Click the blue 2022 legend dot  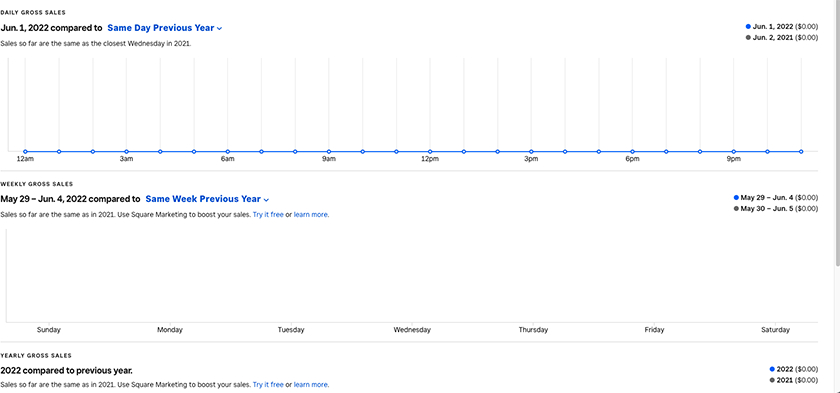pos(772,369)
